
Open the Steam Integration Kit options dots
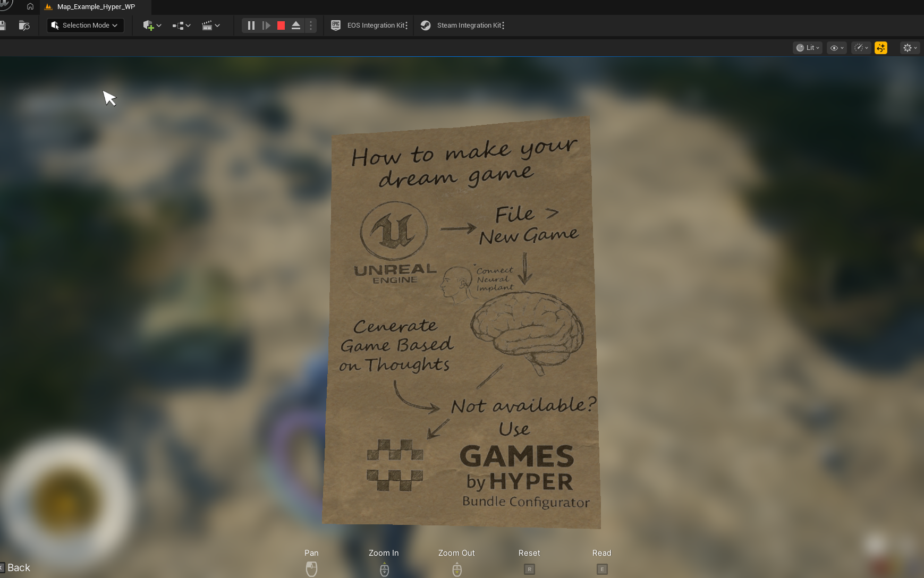pos(503,25)
